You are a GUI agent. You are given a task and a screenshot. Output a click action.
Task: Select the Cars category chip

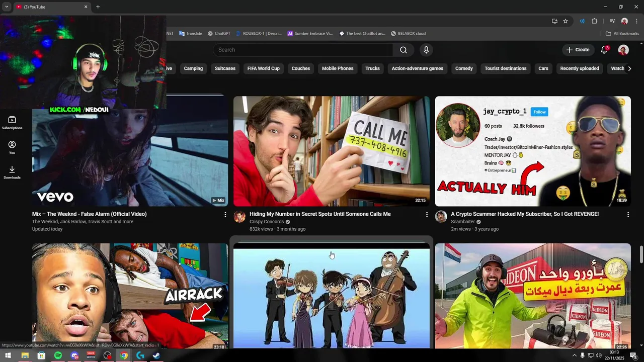543,68
